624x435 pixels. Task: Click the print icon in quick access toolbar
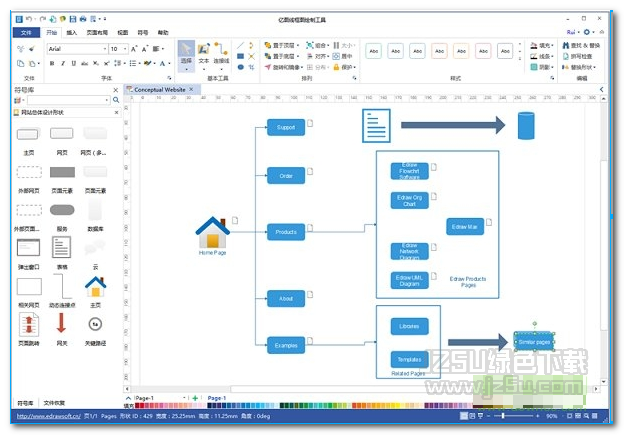tap(83, 19)
